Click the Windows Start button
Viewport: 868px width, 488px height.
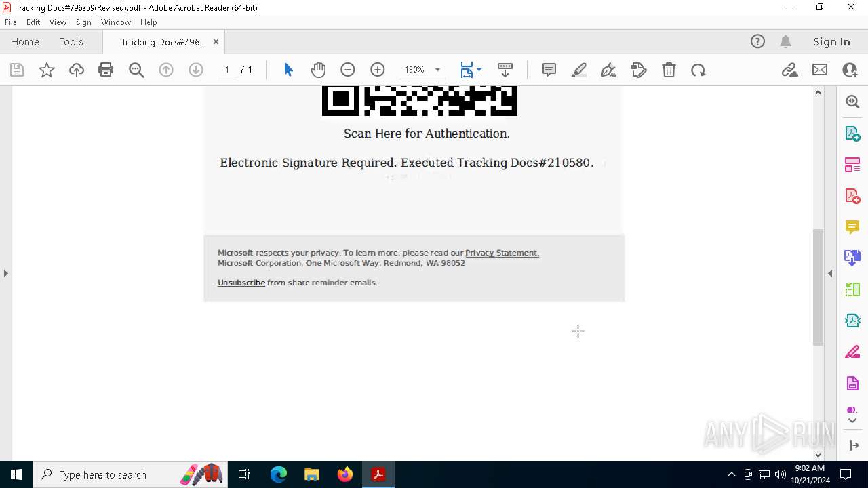[x=16, y=474]
